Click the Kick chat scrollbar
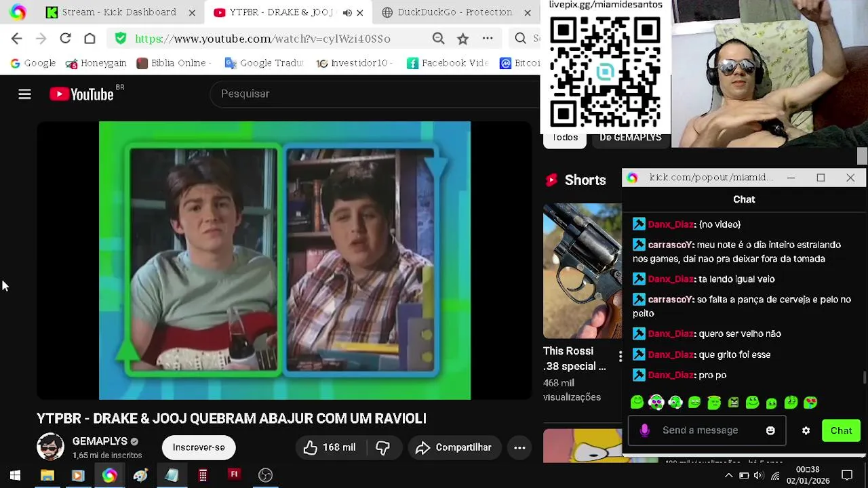 click(863, 377)
